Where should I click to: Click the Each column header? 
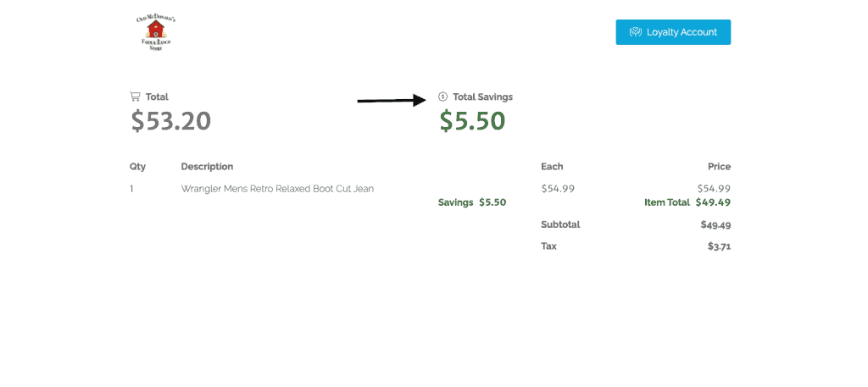pos(552,167)
